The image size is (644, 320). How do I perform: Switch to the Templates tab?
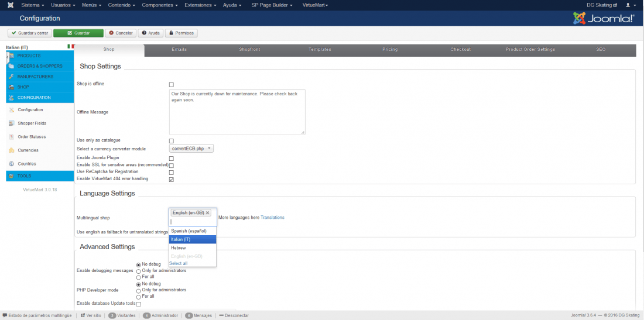[x=320, y=49]
